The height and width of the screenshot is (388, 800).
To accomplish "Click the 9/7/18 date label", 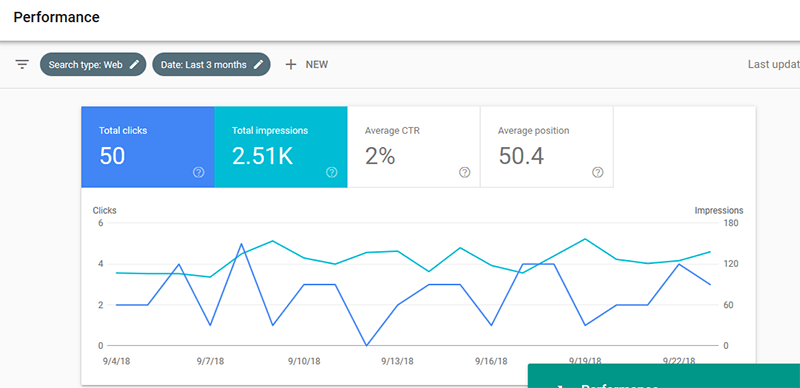I will point(210,361).
